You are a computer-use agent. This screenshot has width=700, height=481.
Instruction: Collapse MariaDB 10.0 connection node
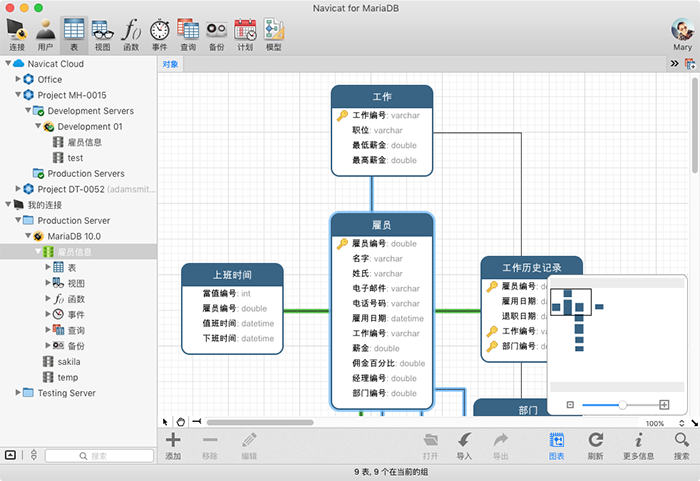tap(28, 235)
